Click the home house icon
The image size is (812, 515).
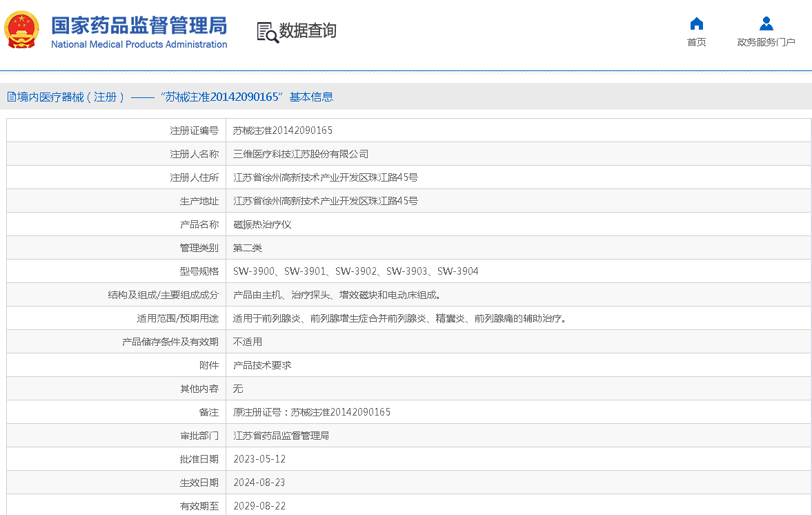pos(696,24)
